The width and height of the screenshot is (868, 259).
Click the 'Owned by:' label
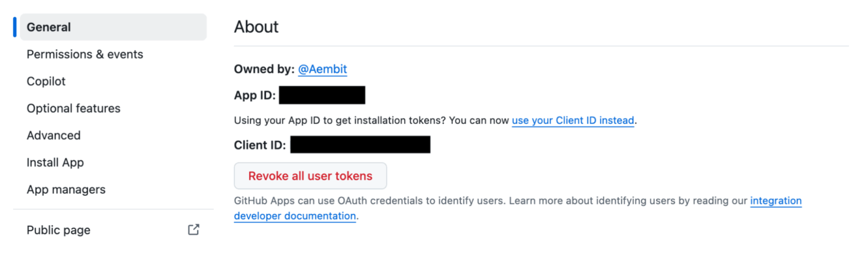[x=264, y=69]
